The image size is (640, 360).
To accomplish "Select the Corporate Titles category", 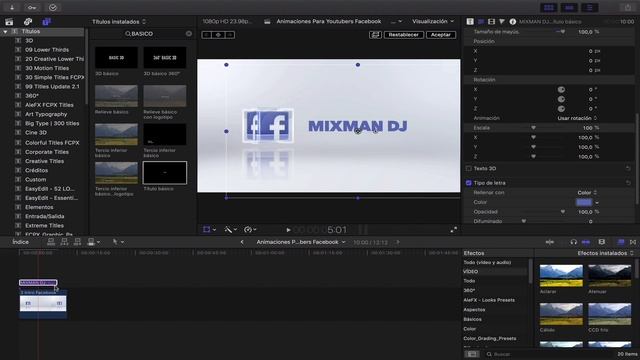I will coord(47,152).
